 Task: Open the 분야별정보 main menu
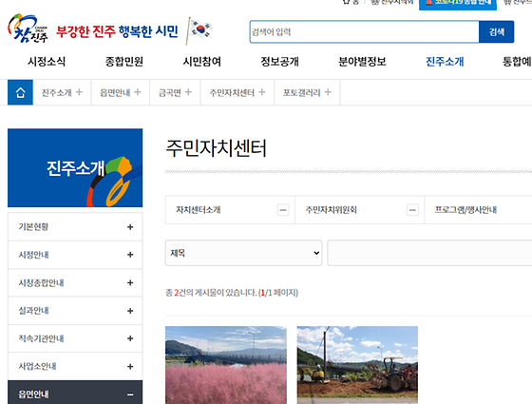[362, 62]
